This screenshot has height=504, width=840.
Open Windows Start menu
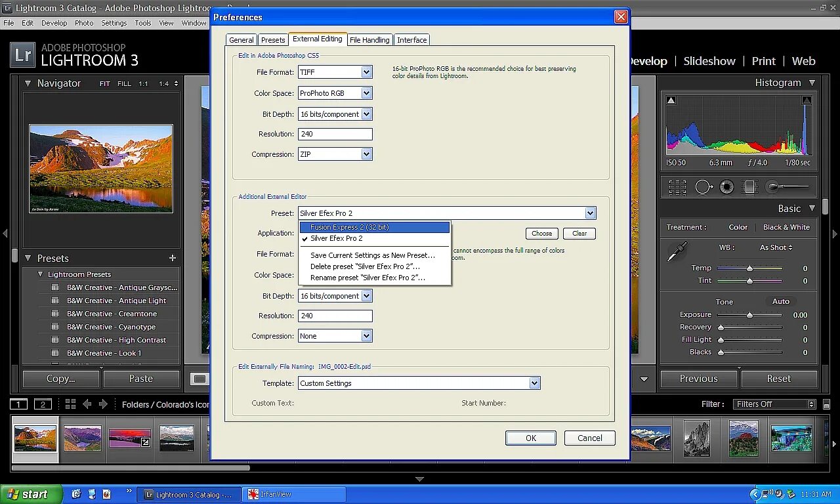pos(31,494)
